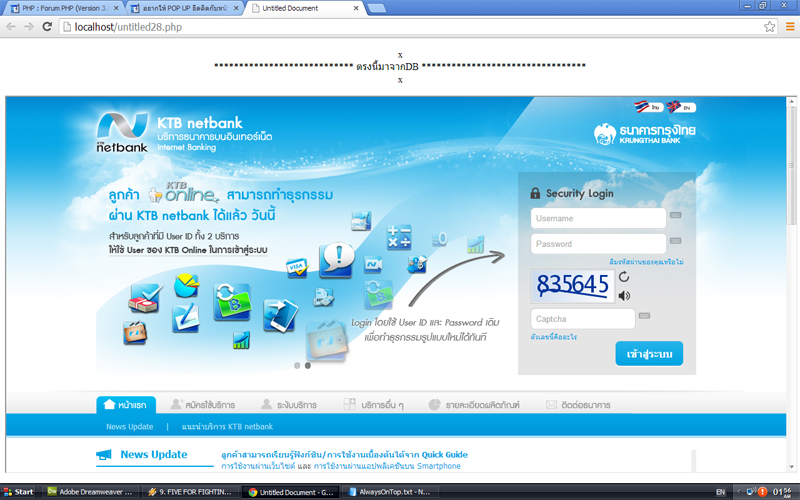This screenshot has width=800, height=500.
Task: Click the money with checkmark icon
Action: point(146,298)
